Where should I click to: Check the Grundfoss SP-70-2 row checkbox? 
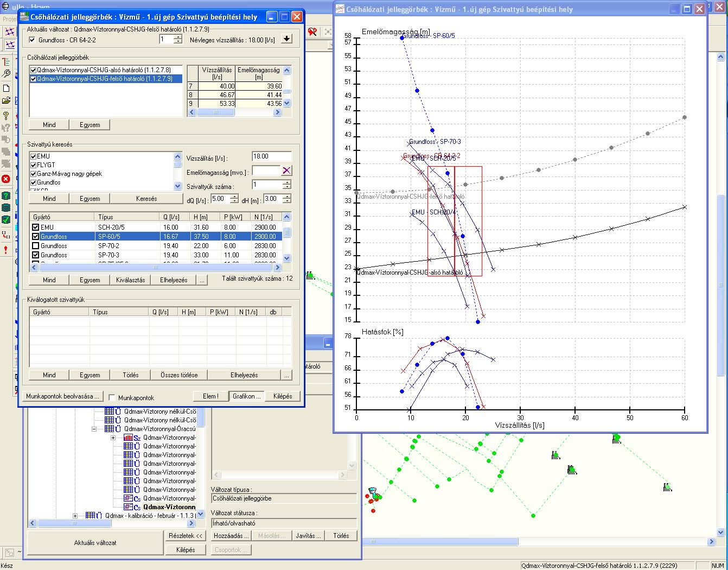click(36, 246)
